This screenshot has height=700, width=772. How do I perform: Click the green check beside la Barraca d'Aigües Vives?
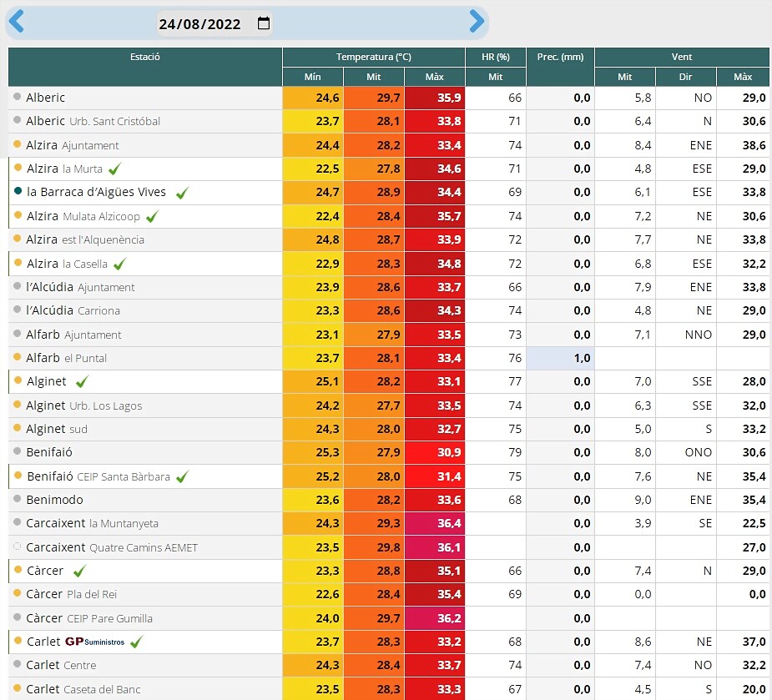(x=182, y=193)
